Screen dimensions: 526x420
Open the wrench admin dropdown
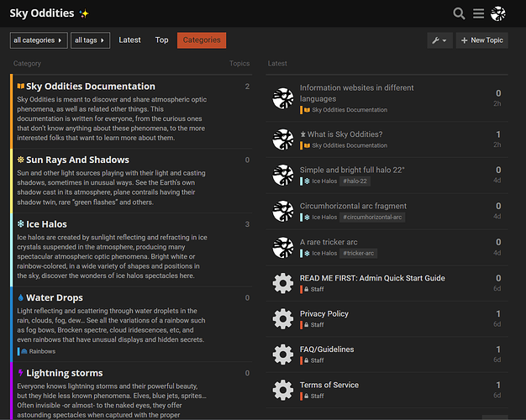(x=439, y=40)
